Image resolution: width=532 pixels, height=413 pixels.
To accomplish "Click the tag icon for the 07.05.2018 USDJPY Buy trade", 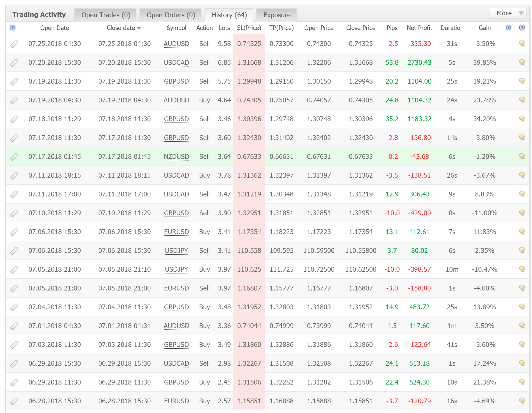I will (x=14, y=270).
